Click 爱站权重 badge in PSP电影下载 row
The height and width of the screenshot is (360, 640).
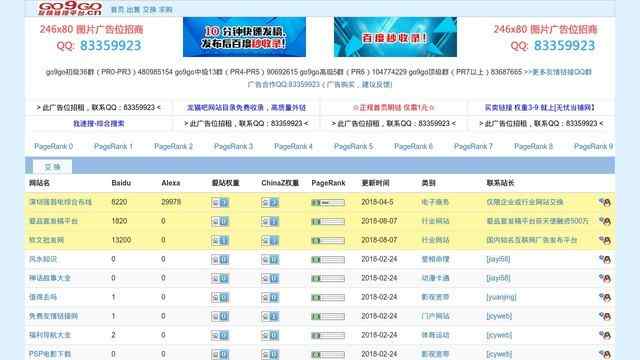pyautogui.click(x=220, y=354)
